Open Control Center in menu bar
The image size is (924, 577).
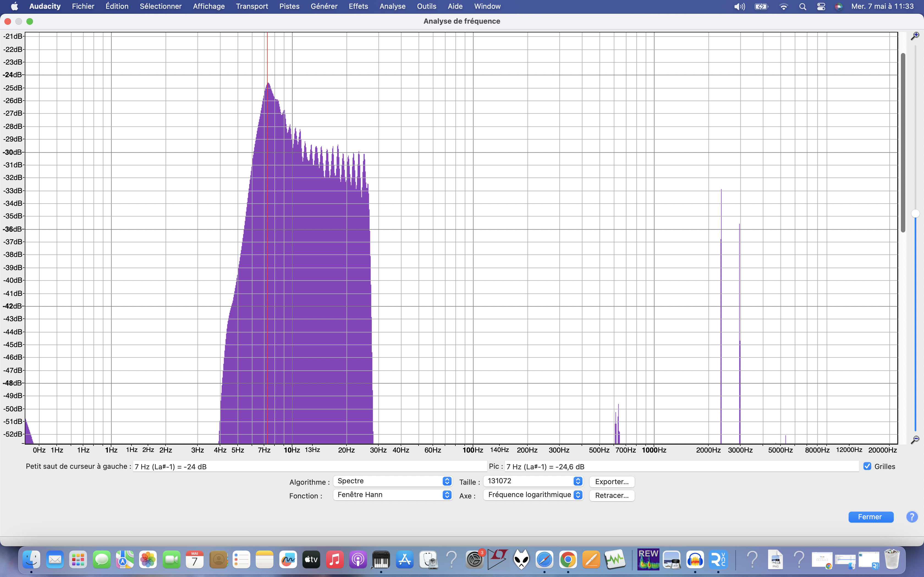(x=821, y=7)
